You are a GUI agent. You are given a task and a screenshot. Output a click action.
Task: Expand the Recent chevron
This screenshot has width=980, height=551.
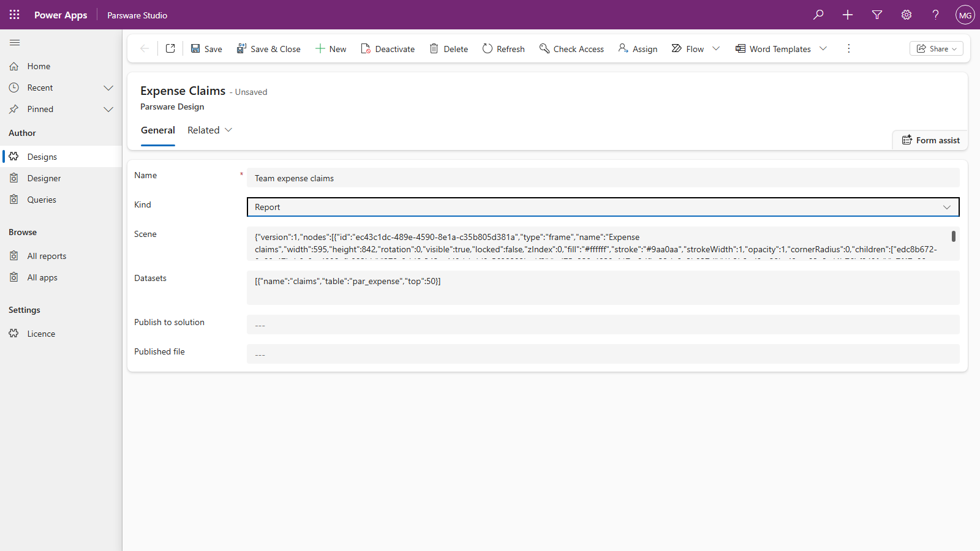tap(108, 88)
